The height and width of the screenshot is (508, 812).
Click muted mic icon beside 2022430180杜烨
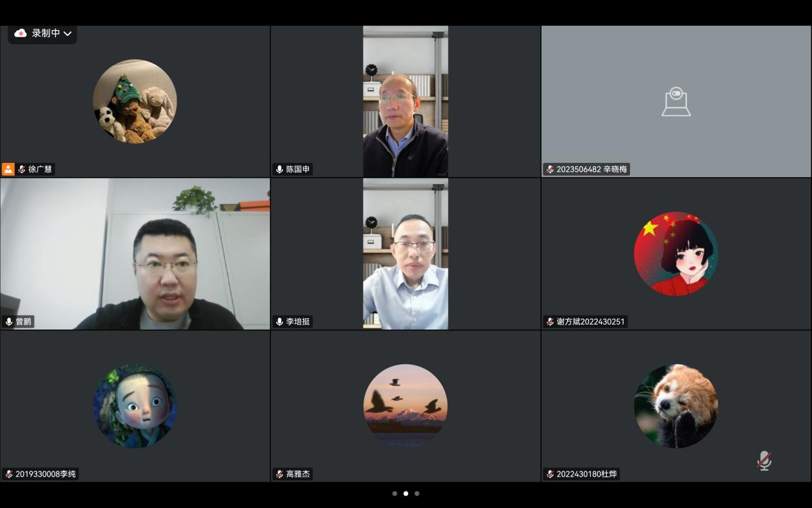point(550,475)
